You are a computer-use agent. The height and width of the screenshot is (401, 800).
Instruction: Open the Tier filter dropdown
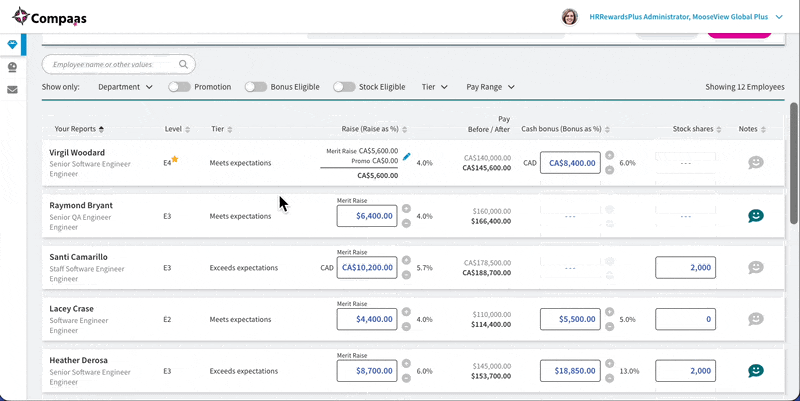(434, 87)
